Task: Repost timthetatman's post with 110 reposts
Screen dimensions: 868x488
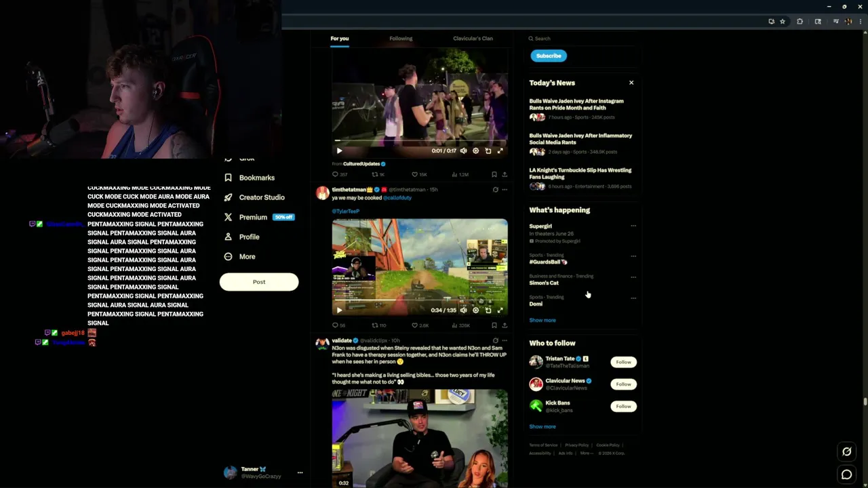Action: coord(378,325)
